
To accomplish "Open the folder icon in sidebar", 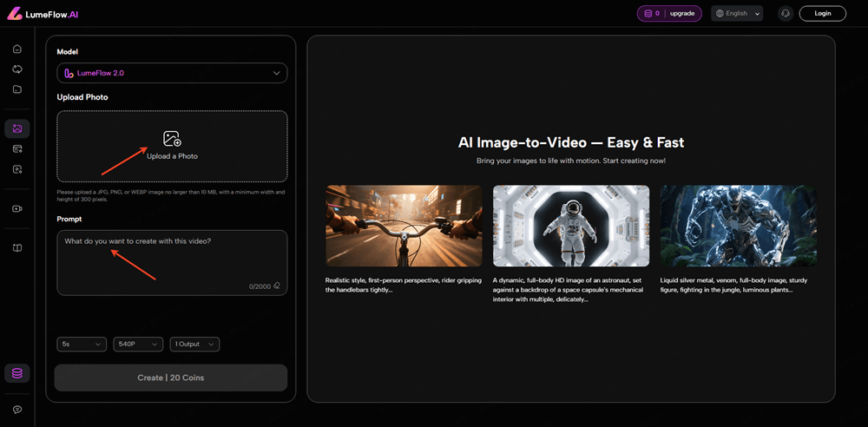I will [17, 89].
